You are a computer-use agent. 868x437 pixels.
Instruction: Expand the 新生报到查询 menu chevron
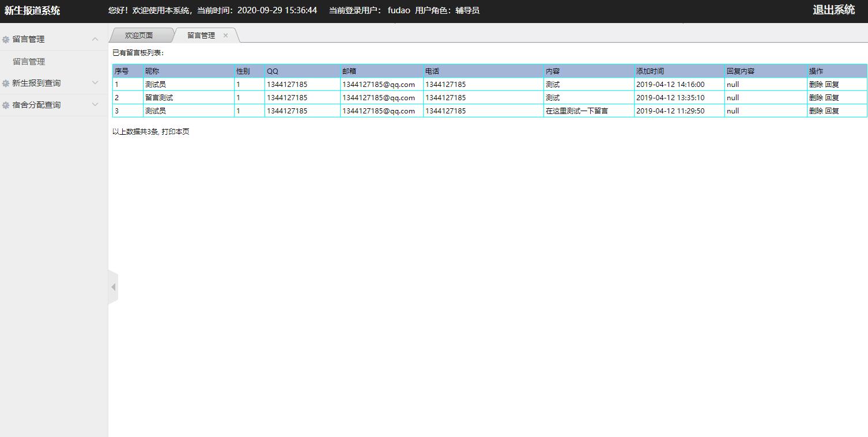95,83
